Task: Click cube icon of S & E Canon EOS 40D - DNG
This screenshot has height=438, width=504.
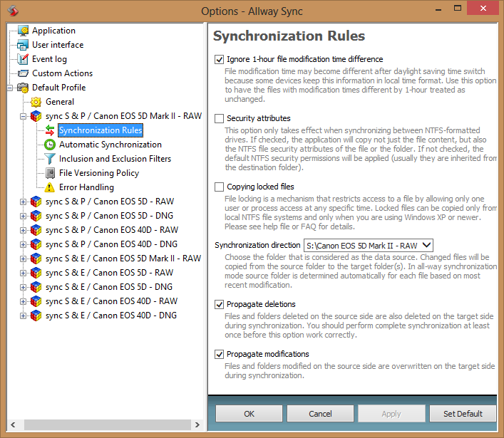Action: pyautogui.click(x=36, y=316)
